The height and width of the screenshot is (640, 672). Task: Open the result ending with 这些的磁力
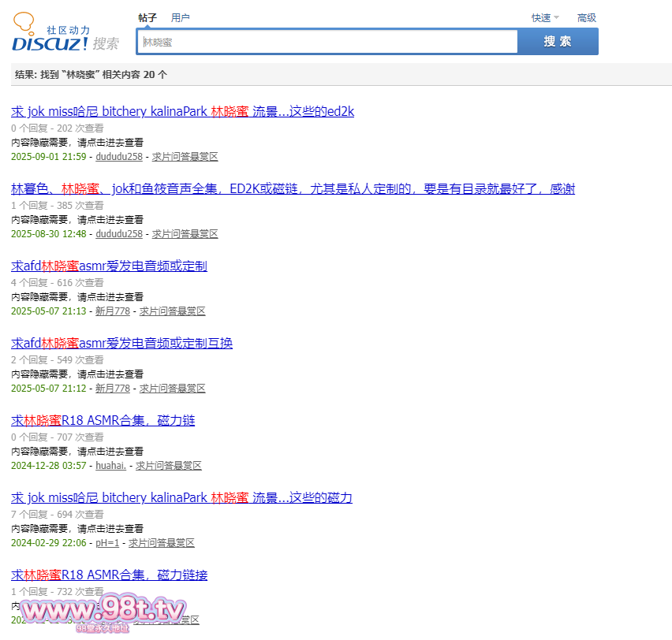(x=181, y=497)
